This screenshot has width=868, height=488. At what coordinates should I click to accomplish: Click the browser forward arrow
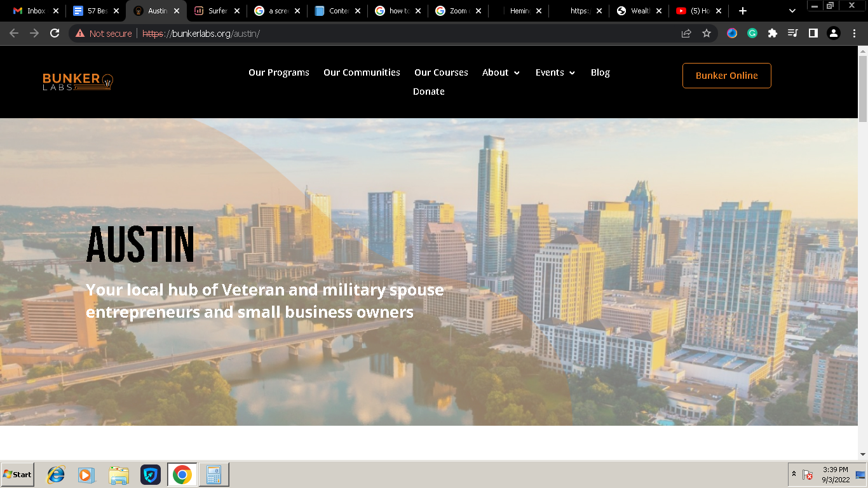click(x=34, y=33)
